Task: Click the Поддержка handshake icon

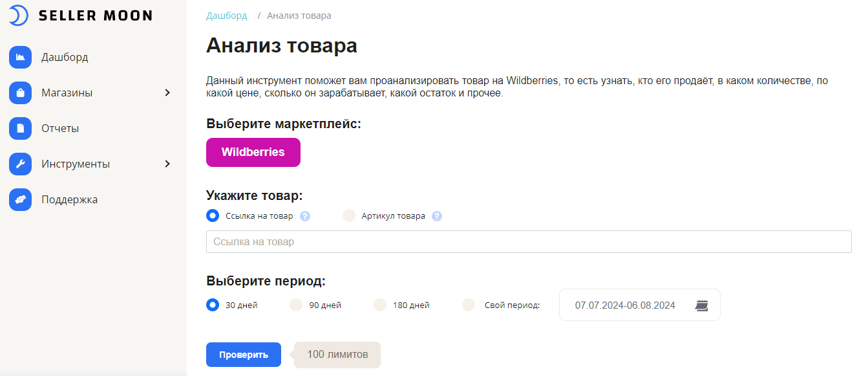Action: 20,199
